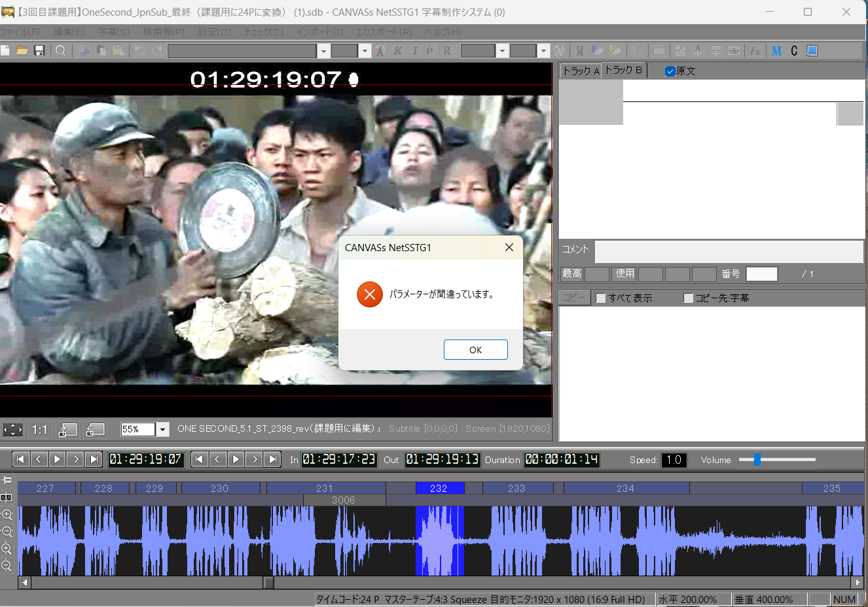Click the save floppy disk icon
868x607 pixels.
point(39,51)
